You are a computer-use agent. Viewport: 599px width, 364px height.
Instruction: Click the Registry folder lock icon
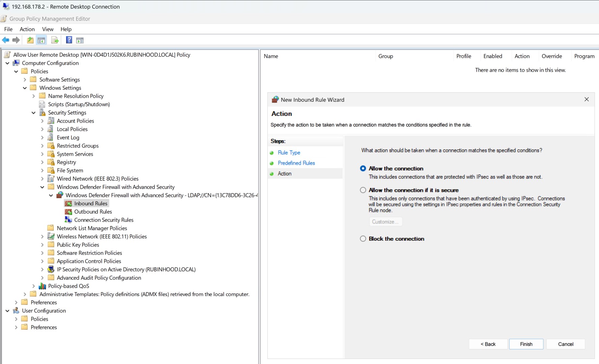click(51, 162)
